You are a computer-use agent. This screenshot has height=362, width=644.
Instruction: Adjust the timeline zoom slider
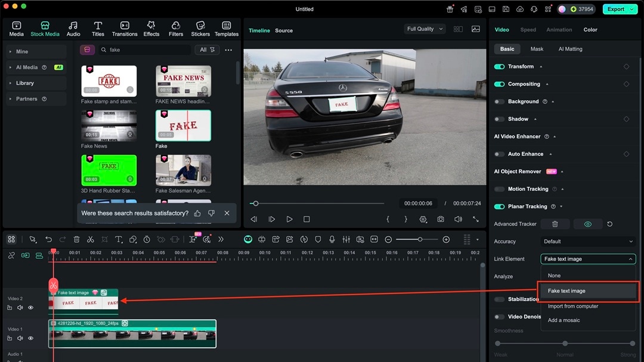pyautogui.click(x=420, y=239)
